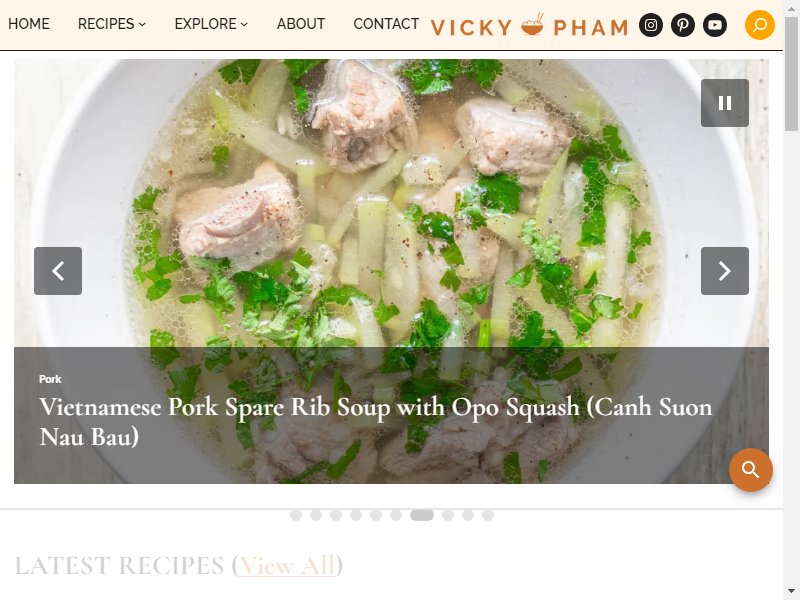Click the View All recipes link
Viewport: 800px width, 600px height.
[x=287, y=566]
